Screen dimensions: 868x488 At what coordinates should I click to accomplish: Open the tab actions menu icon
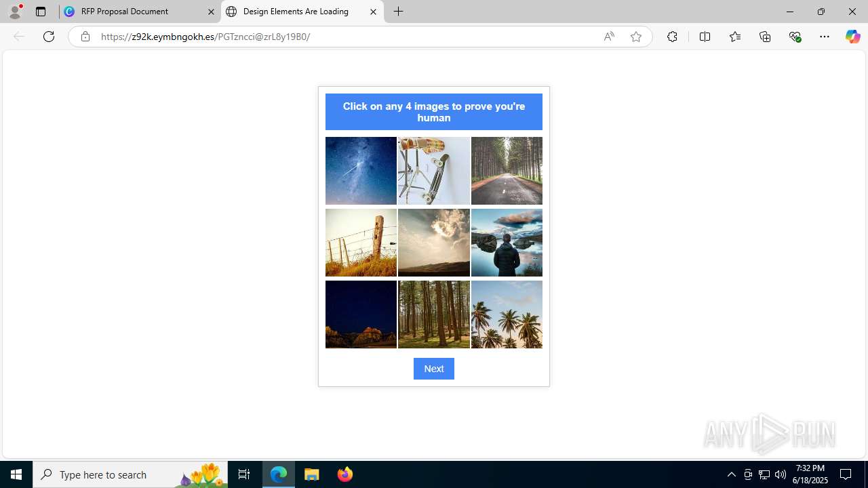[x=41, y=12]
